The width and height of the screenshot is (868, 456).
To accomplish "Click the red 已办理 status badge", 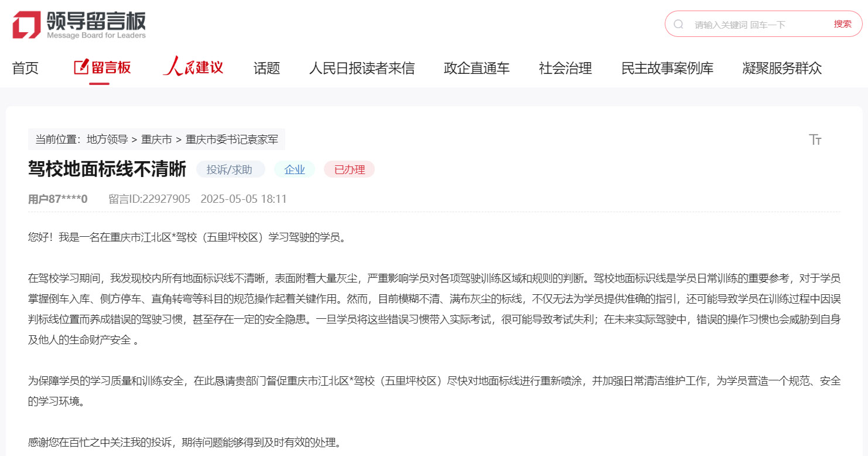I will tap(349, 169).
